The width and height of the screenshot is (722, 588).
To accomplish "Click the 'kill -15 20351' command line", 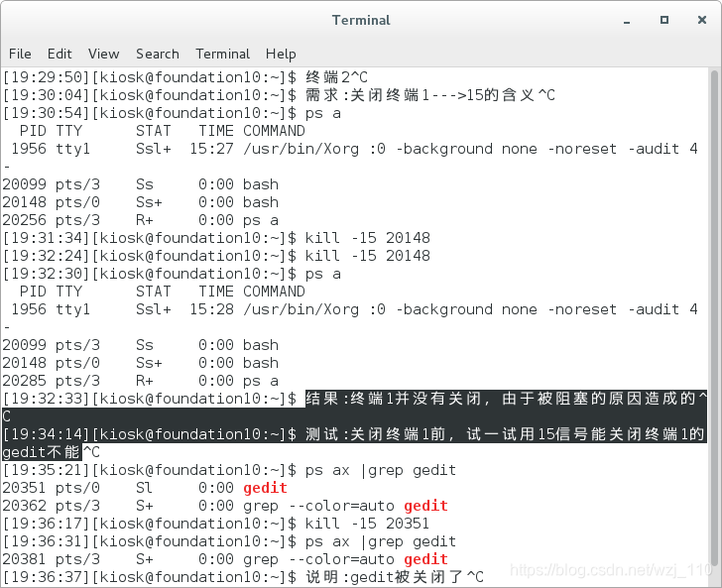I will [x=367, y=524].
